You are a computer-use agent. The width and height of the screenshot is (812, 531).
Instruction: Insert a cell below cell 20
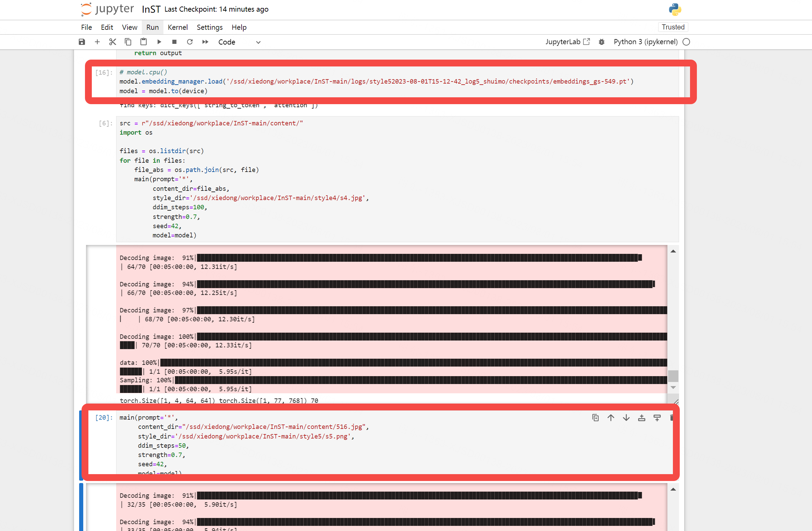click(x=657, y=418)
